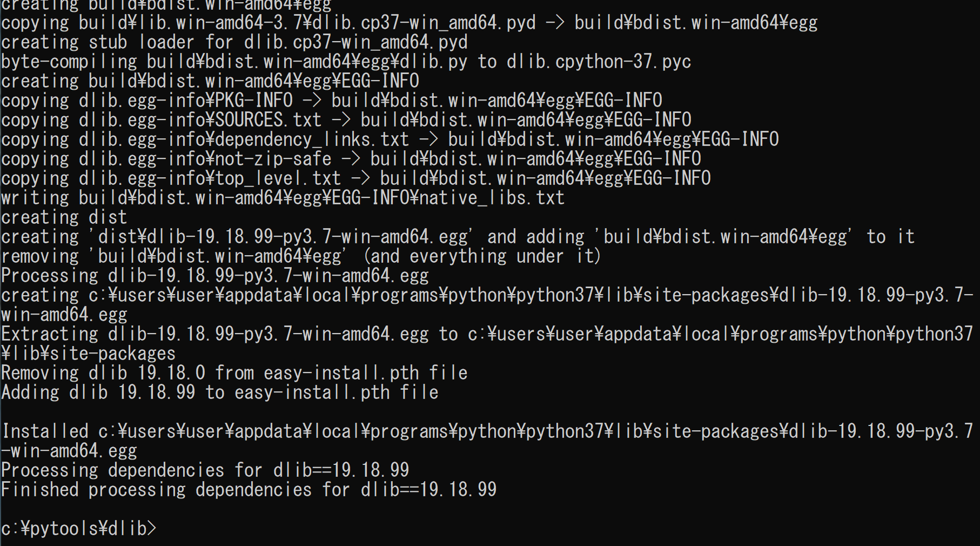The height and width of the screenshot is (546, 980).
Task: Click the '-win-amd64.egg' continuation line after Installed
Action: pos(69,450)
